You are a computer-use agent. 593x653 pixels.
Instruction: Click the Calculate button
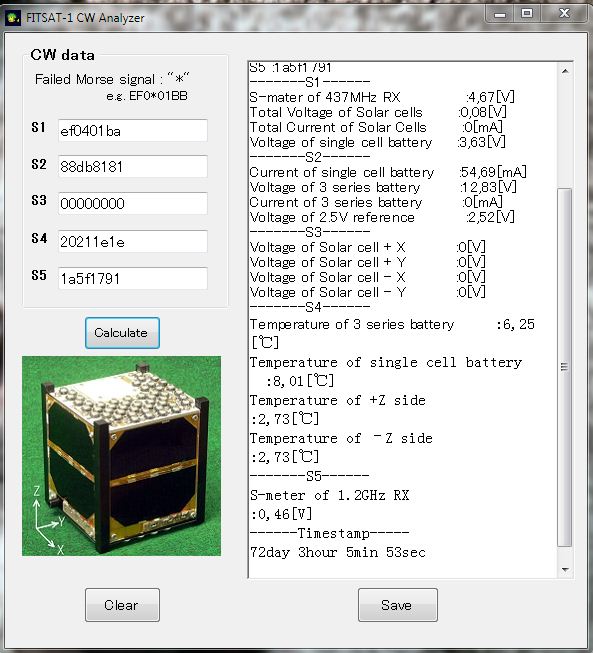[x=122, y=333]
